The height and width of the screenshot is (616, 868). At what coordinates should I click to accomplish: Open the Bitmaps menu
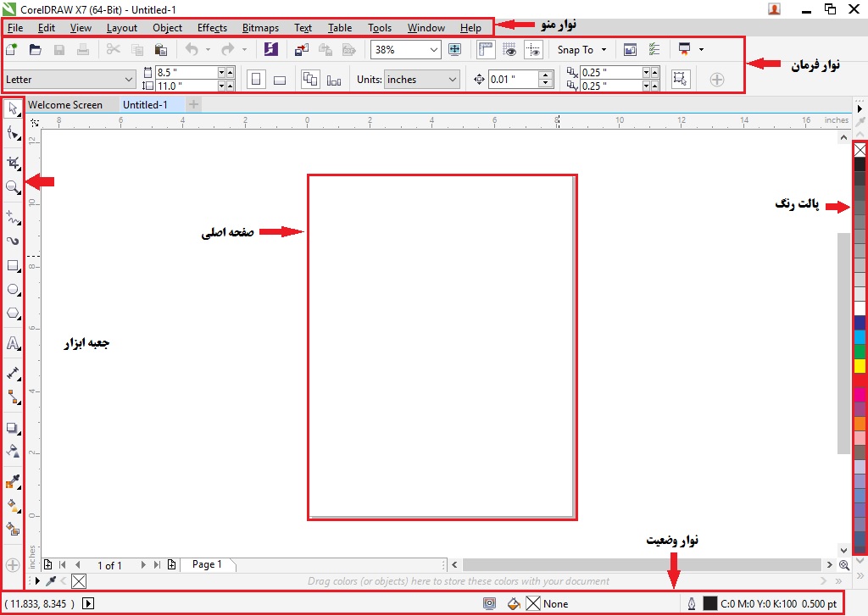[x=260, y=28]
